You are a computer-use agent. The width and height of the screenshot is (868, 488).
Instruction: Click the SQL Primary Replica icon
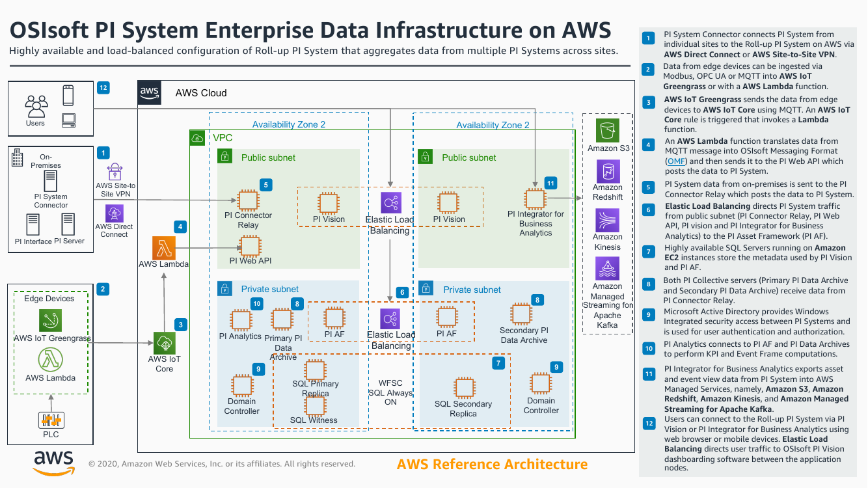click(316, 370)
